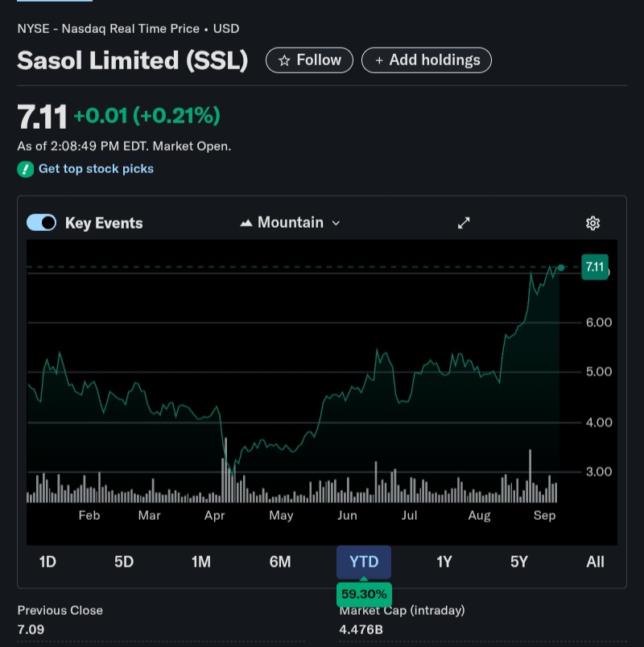Viewport: 644px width, 647px height.
Task: Click the Aug month label on chart
Action: pyautogui.click(x=479, y=515)
